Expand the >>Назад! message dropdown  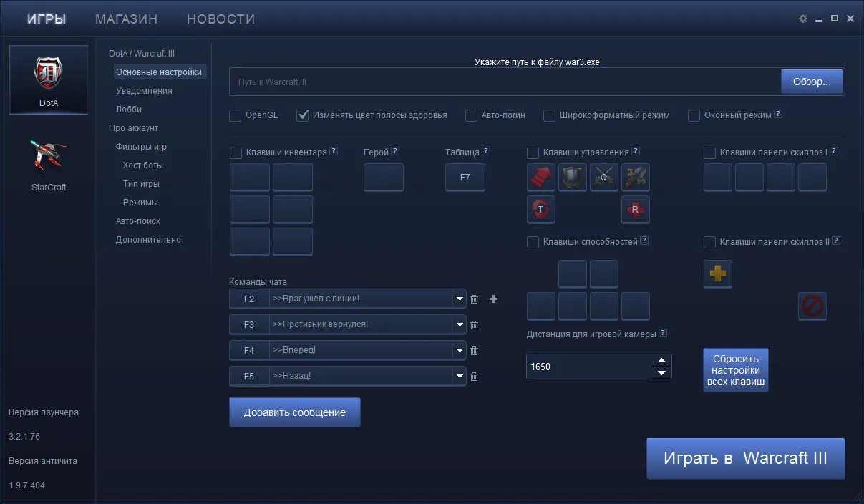(460, 377)
